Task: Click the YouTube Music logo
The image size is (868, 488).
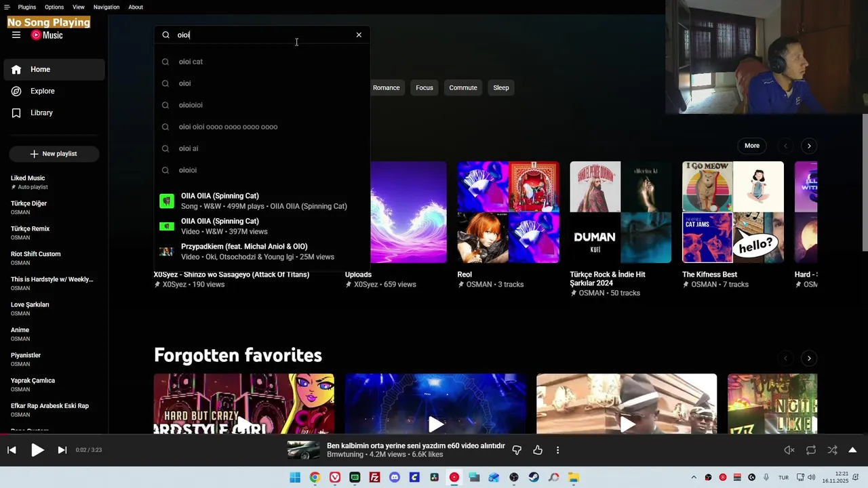Action: 47,35
